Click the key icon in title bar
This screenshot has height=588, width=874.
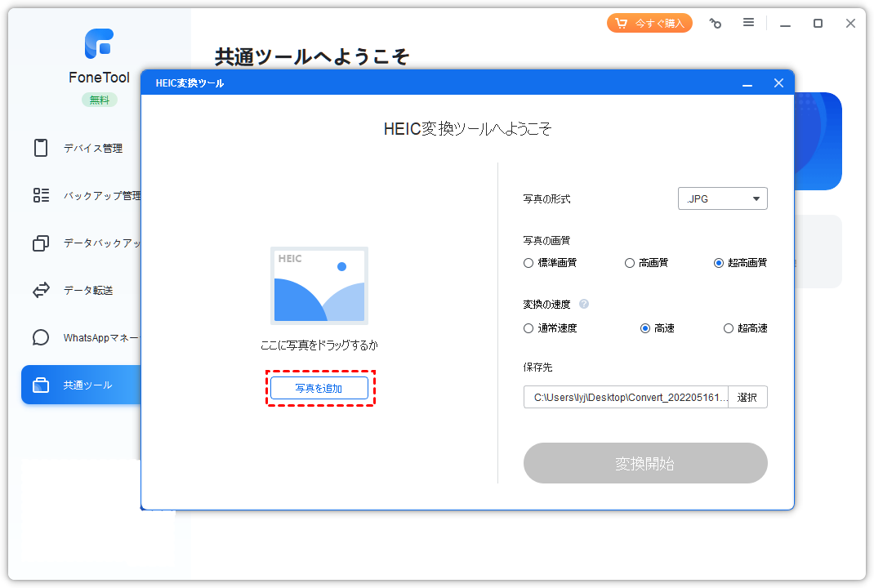pos(716,24)
